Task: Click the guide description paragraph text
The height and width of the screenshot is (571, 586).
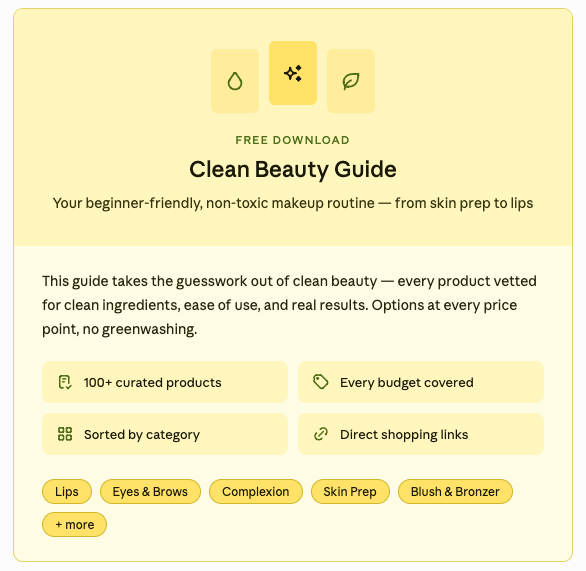Action: pos(289,305)
